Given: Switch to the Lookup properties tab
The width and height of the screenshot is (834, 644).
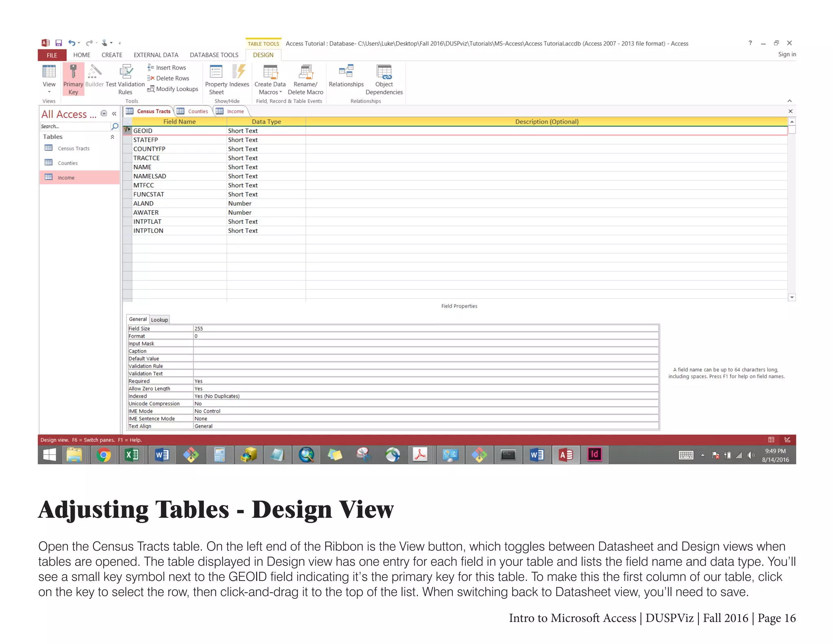Looking at the screenshot, I should click(159, 320).
